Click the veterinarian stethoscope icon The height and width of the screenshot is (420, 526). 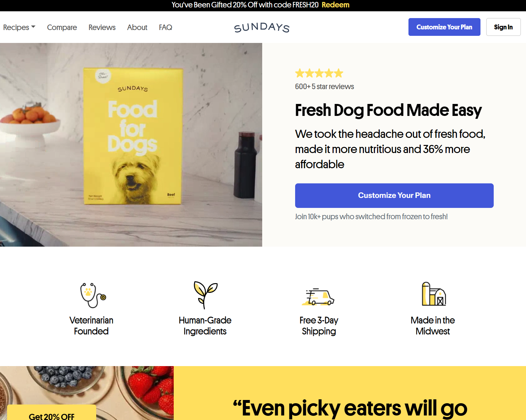[93, 295]
